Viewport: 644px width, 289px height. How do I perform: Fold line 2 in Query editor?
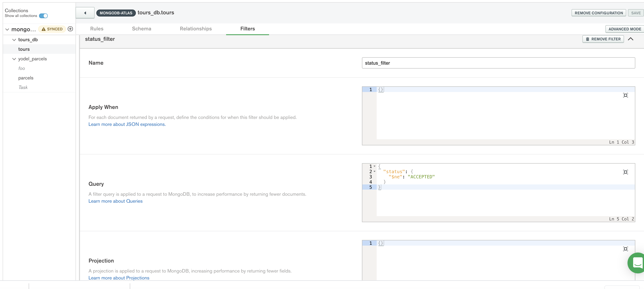375,171
